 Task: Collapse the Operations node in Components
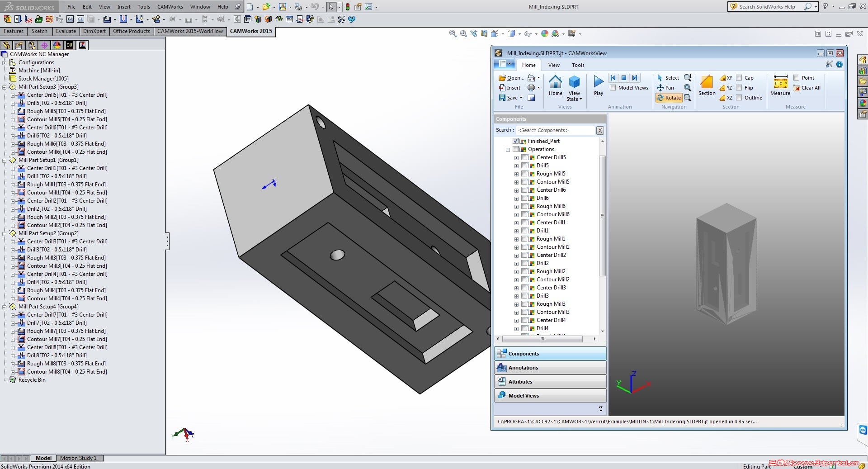pyautogui.click(x=508, y=150)
